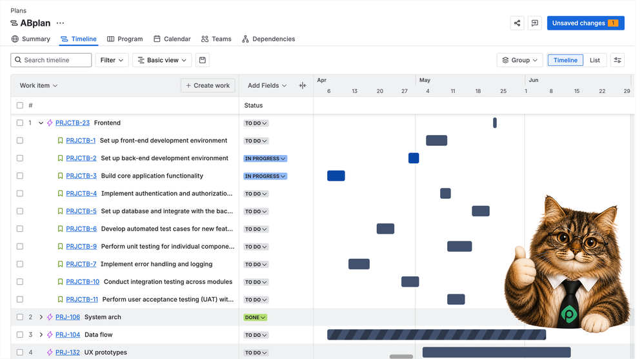
Task: Open view settings sliders icon beside List
Action: (x=618, y=60)
